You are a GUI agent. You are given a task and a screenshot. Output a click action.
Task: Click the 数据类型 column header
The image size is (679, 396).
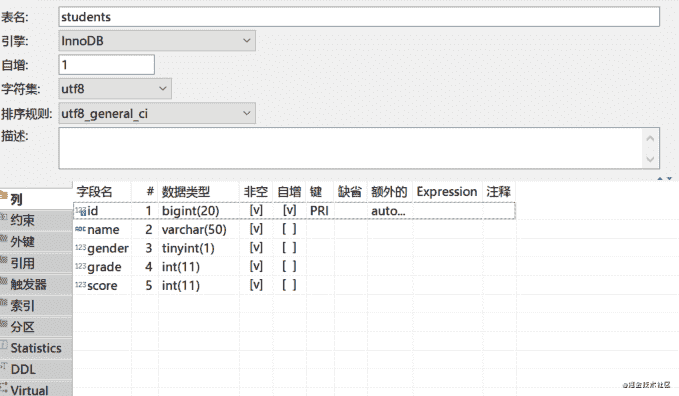click(186, 192)
